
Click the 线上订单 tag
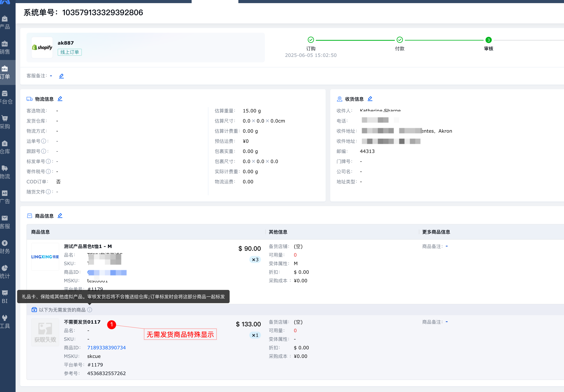[x=70, y=52]
